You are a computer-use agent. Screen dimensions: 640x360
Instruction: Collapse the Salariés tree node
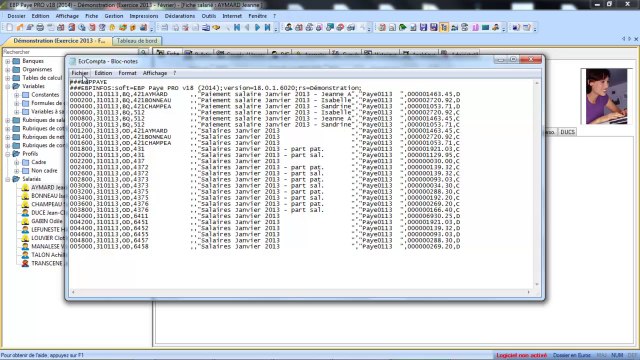click(x=8, y=179)
